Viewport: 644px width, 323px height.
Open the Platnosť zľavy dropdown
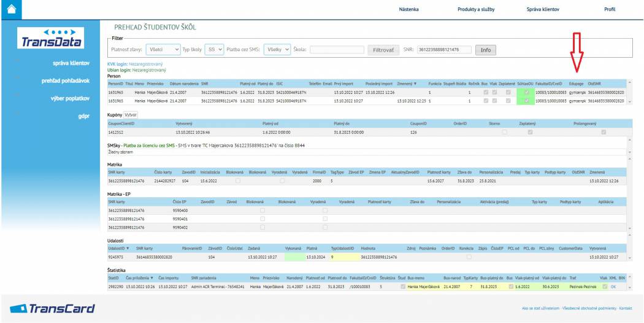pos(161,50)
